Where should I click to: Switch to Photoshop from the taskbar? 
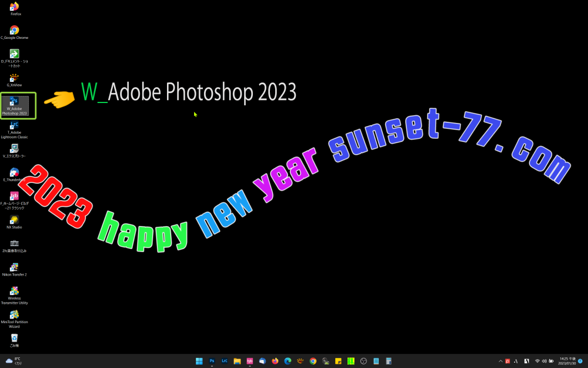[x=212, y=362]
